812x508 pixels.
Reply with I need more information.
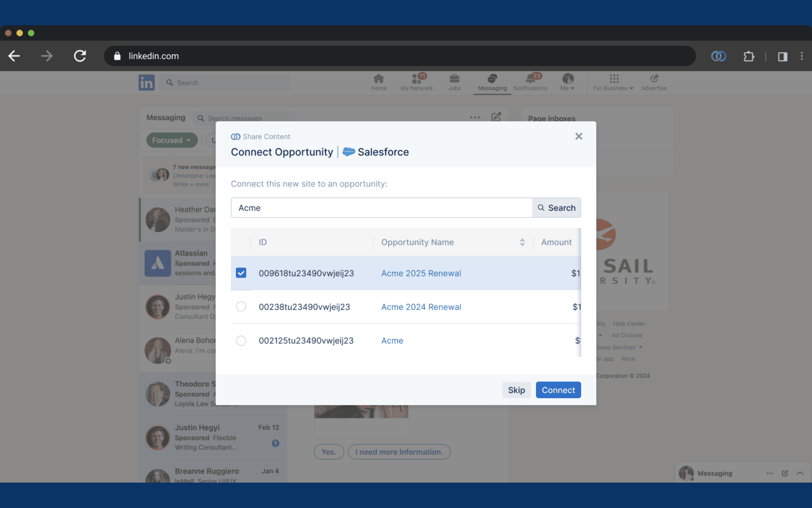(399, 451)
